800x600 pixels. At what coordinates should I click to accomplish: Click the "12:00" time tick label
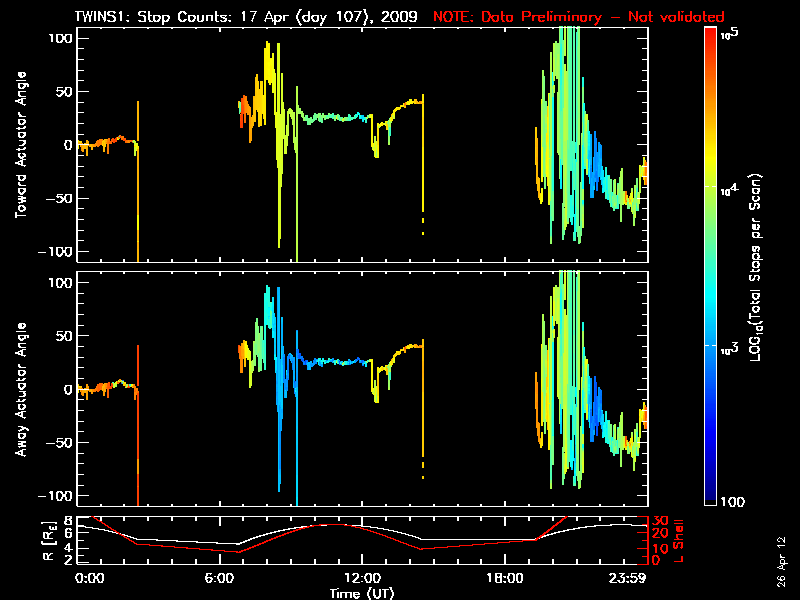click(362, 578)
